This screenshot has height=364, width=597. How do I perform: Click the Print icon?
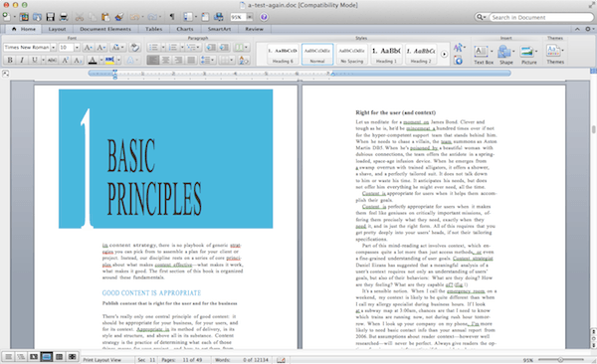pos(64,17)
